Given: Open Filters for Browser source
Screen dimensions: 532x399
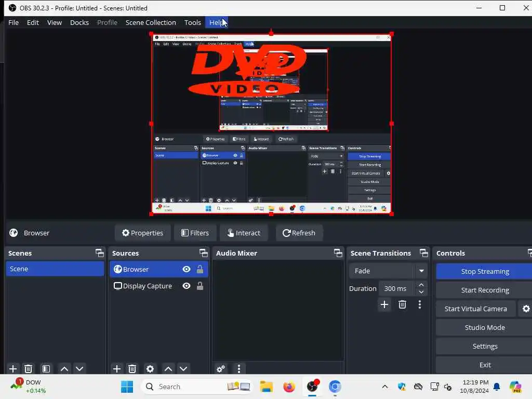Looking at the screenshot, I should [x=195, y=233].
